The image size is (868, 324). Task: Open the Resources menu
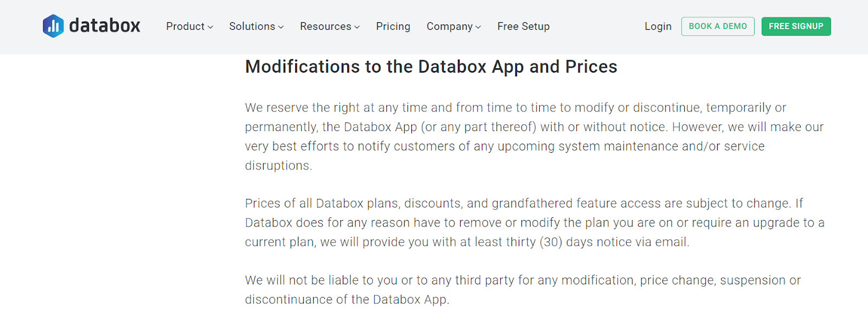pos(325,27)
